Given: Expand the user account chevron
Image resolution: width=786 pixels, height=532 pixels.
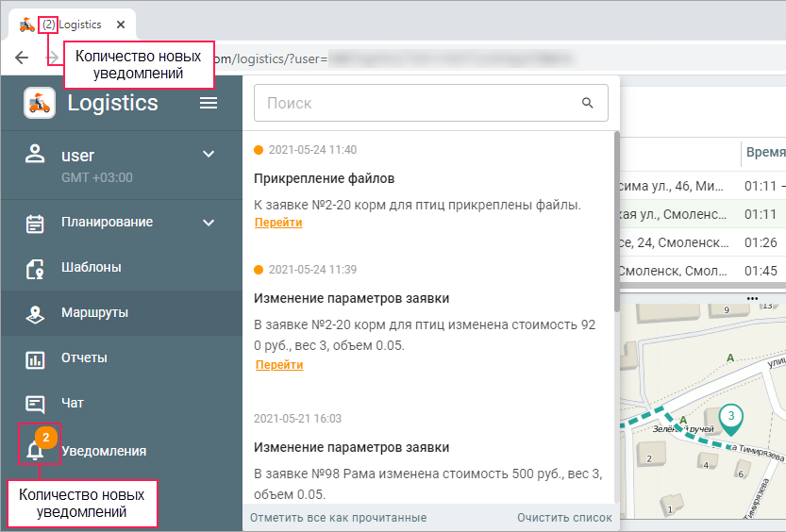Looking at the screenshot, I should click(209, 155).
